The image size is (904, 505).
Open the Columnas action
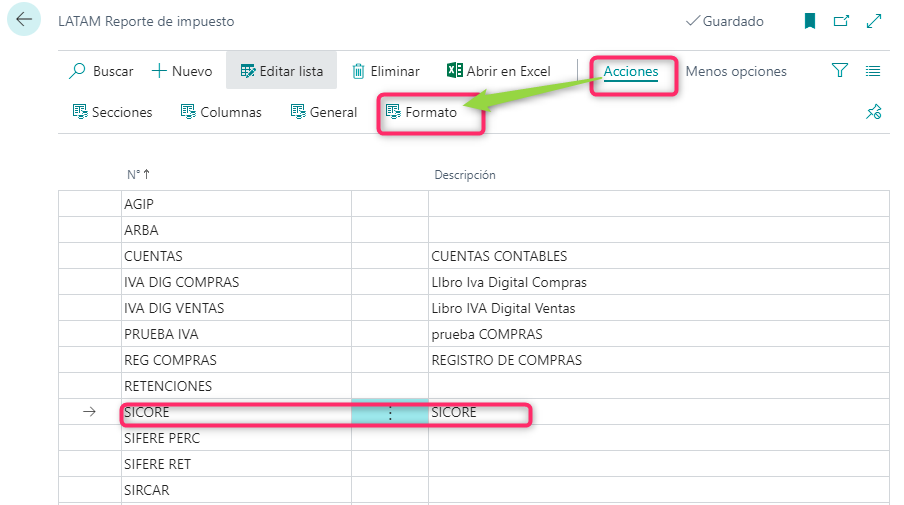[221, 112]
